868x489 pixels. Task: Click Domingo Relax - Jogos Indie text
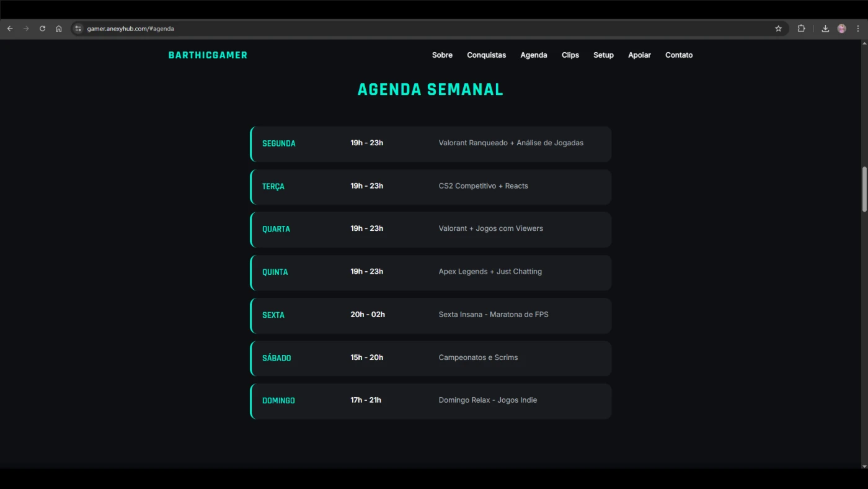488,400
